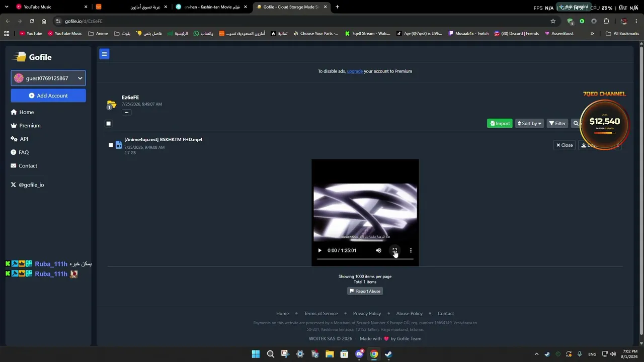Open the All Bookmarks folder

(x=622, y=34)
